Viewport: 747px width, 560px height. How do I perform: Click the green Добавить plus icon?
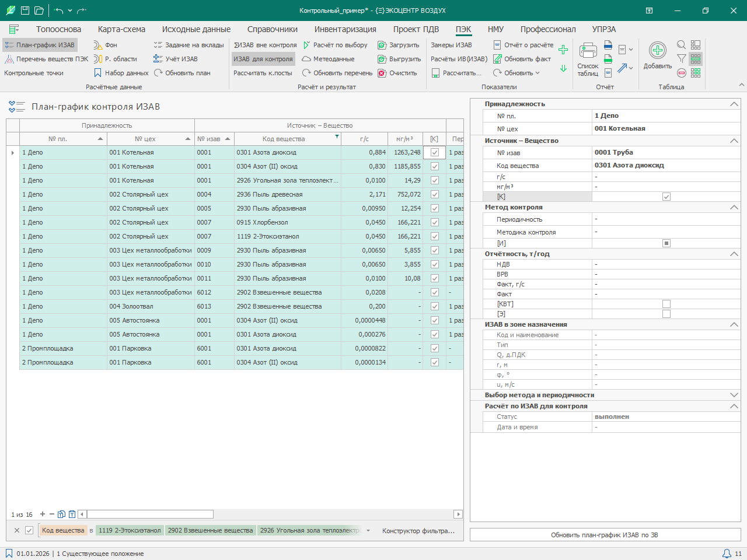(658, 51)
